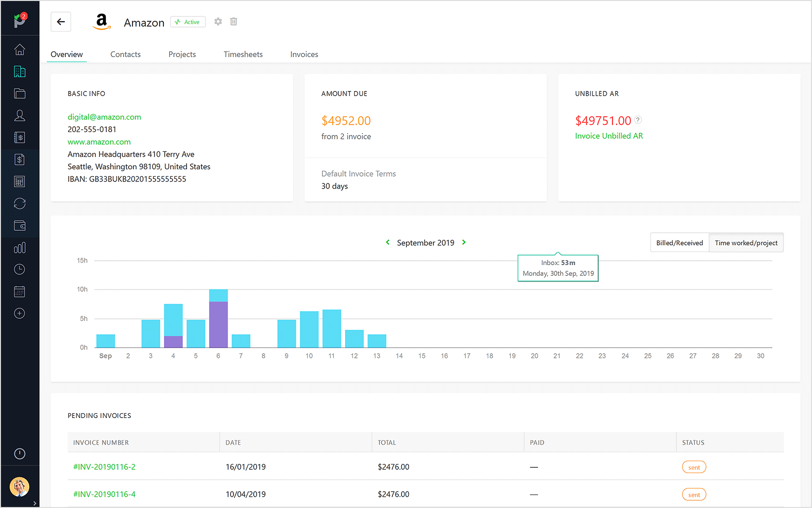Click the delete trash icon beside the gear
The width and height of the screenshot is (812, 508).
233,21
